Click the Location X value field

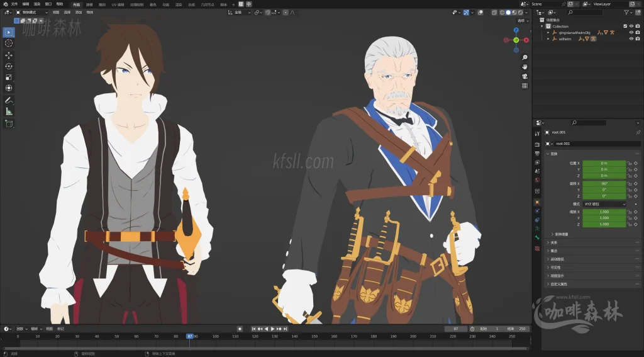click(x=604, y=163)
